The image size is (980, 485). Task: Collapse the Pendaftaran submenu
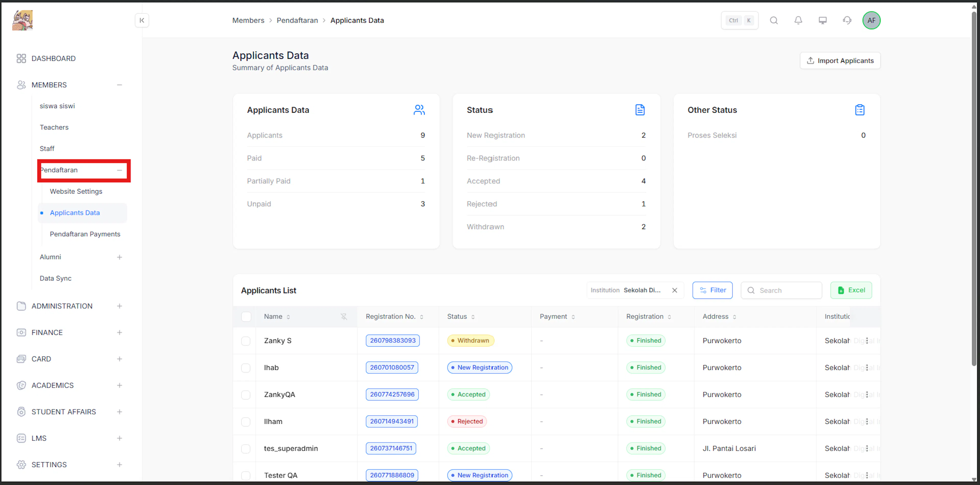pos(119,170)
